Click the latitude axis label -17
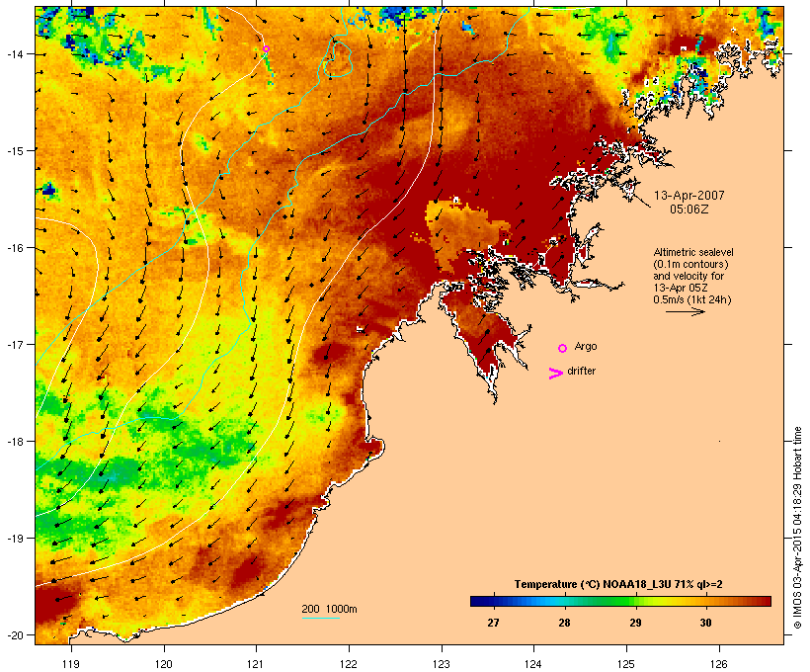Image resolution: width=810 pixels, height=672 pixels. pyautogui.click(x=14, y=344)
